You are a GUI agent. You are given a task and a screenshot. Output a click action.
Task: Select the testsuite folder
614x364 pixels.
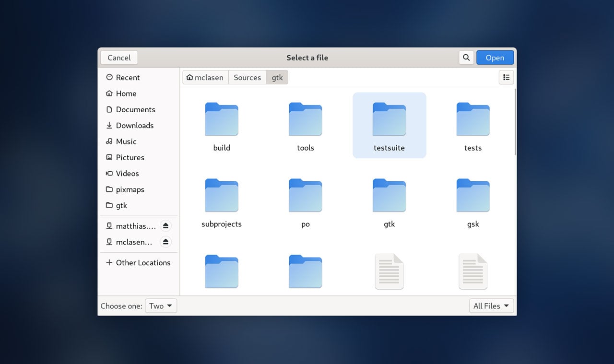coord(390,126)
